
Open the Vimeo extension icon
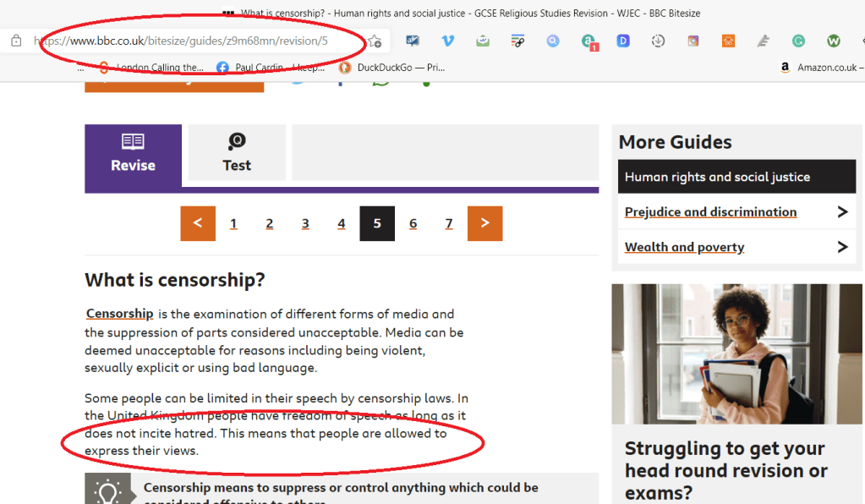tap(447, 41)
